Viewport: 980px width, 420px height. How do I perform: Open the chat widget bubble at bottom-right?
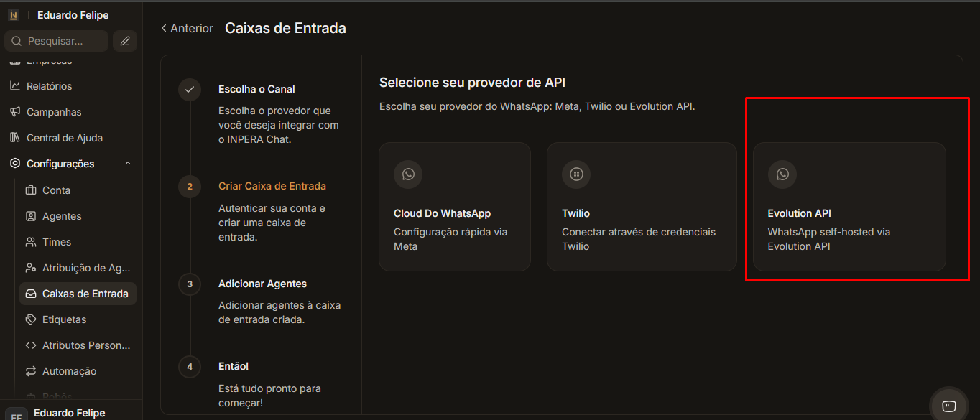(x=949, y=406)
